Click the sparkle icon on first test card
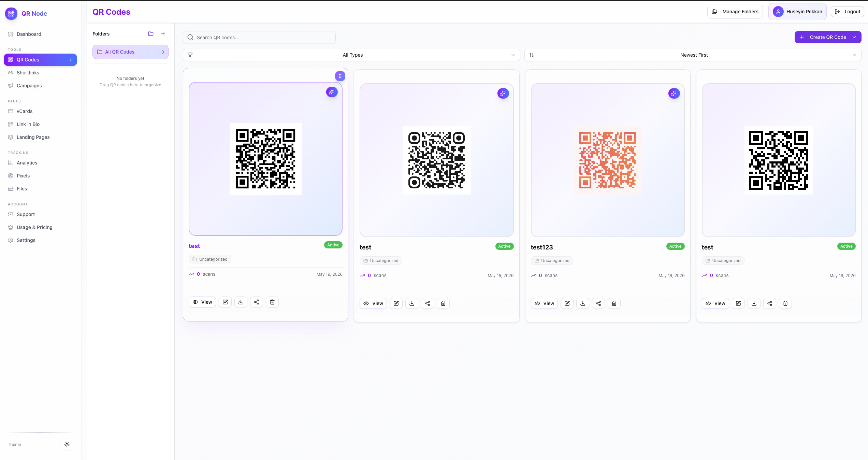 [332, 92]
